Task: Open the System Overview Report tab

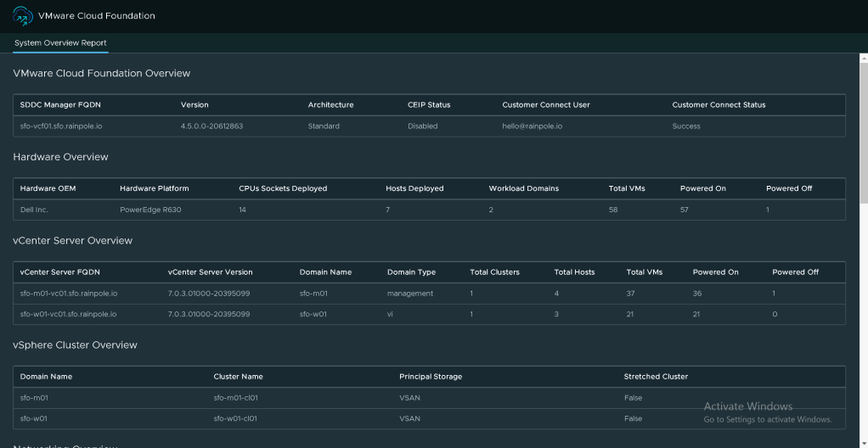Action: [60, 42]
